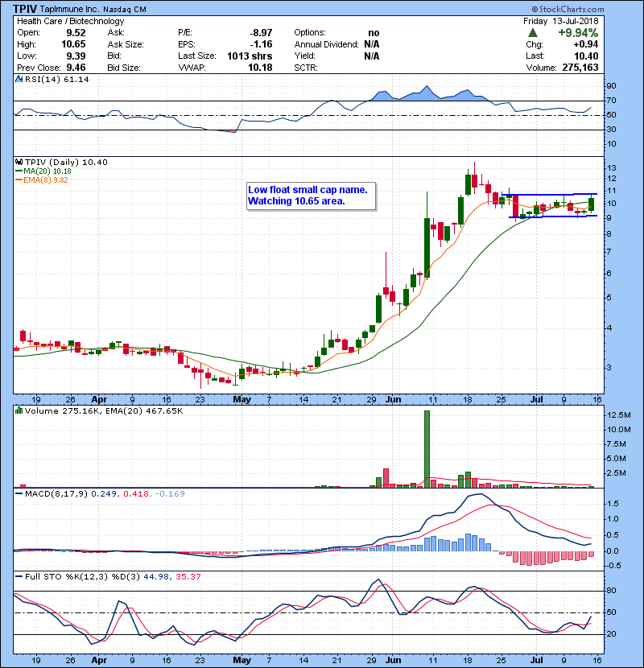
Task: Click the Low value 9.39
Action: coord(76,56)
